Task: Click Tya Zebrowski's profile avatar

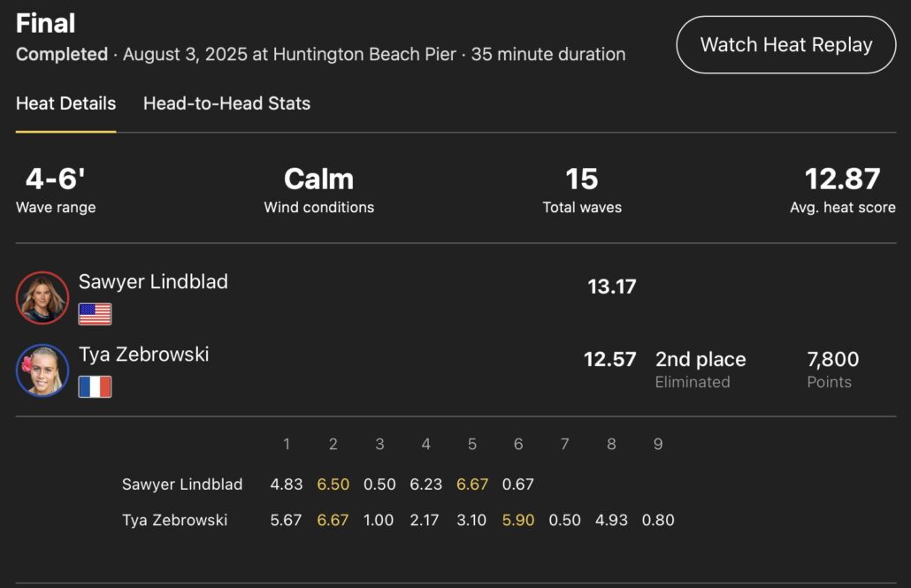Action: [x=42, y=370]
